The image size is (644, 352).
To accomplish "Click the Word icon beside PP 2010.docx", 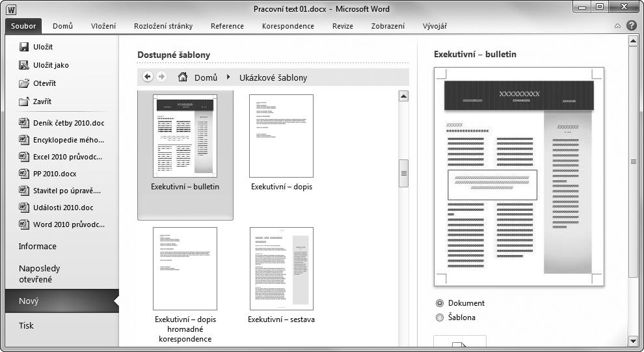I will coord(24,173).
